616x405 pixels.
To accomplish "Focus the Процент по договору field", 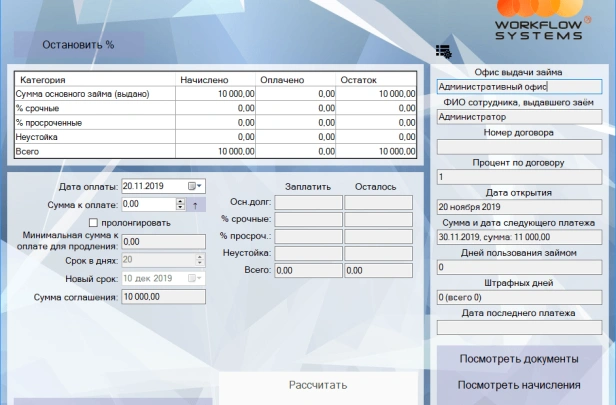I will click(519, 177).
